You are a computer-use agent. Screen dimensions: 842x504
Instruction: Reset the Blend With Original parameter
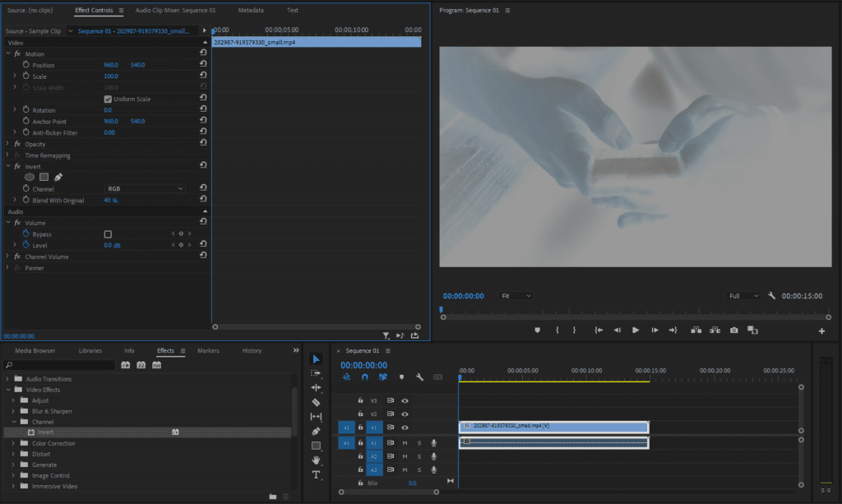click(x=203, y=199)
